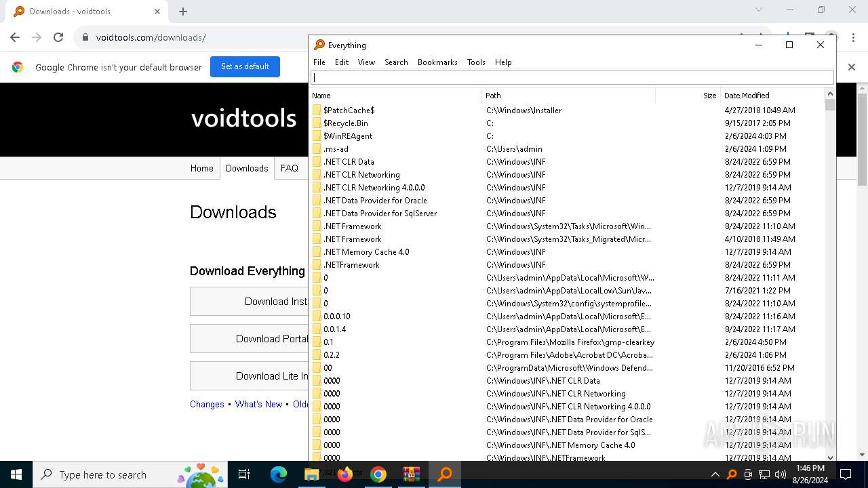Click path C:\Windows\Installer in results
Screen dimensions: 868x488
pos(524,110)
